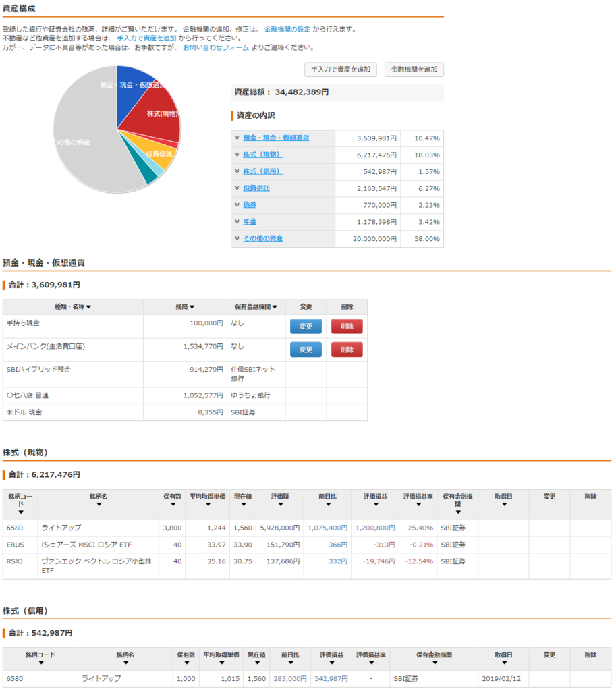
Task: Open the お問い合わせフォーム link
Action: tap(216, 47)
